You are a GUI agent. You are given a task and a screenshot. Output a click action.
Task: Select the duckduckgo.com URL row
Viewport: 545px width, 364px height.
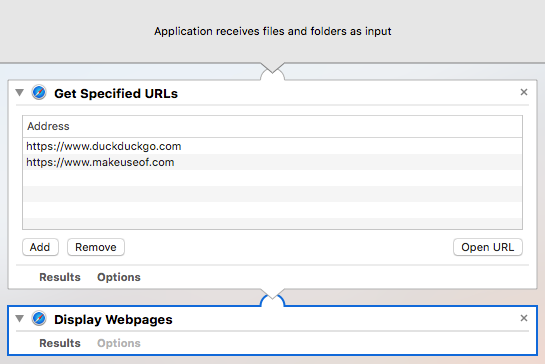(x=272, y=146)
